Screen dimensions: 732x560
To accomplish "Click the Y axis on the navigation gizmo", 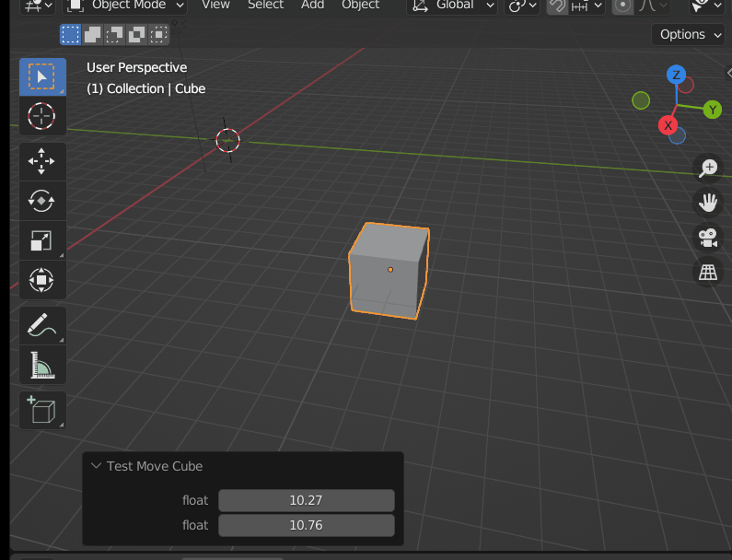I will coord(713,110).
